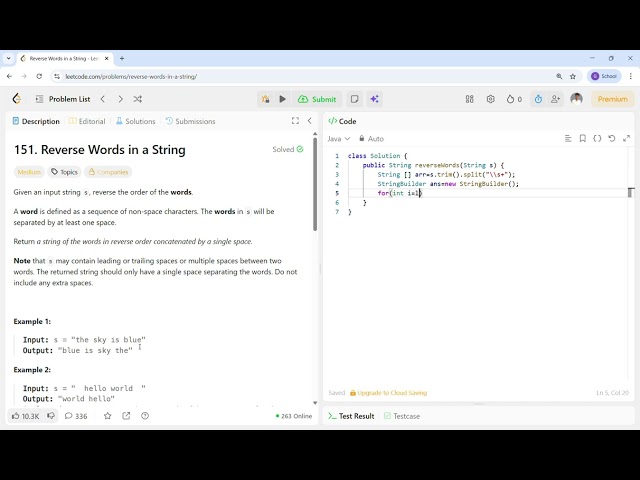Pick a random problem with shuffle icon

pyautogui.click(x=138, y=99)
